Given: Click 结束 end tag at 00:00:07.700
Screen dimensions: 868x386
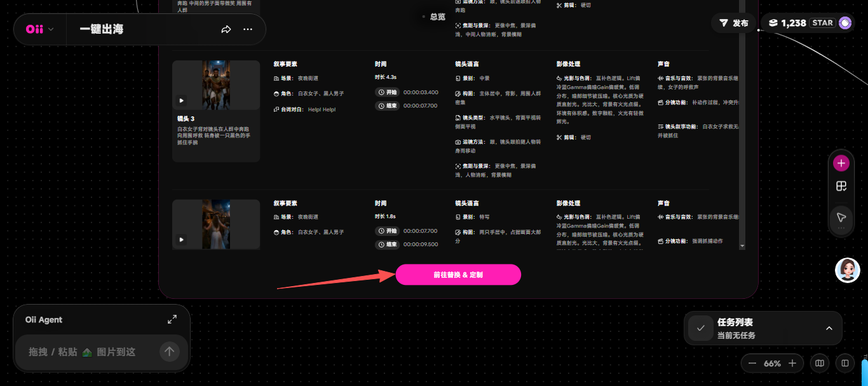Looking at the screenshot, I should [x=388, y=106].
